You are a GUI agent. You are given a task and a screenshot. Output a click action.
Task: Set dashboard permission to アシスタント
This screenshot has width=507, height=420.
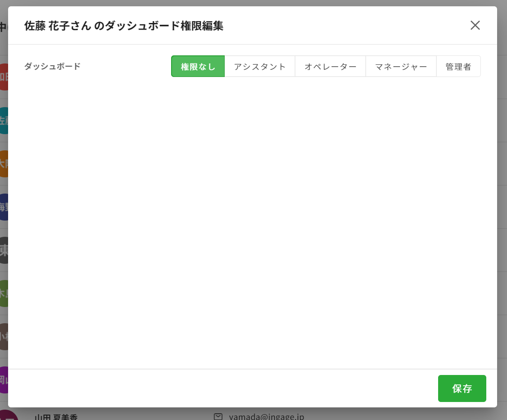(260, 67)
